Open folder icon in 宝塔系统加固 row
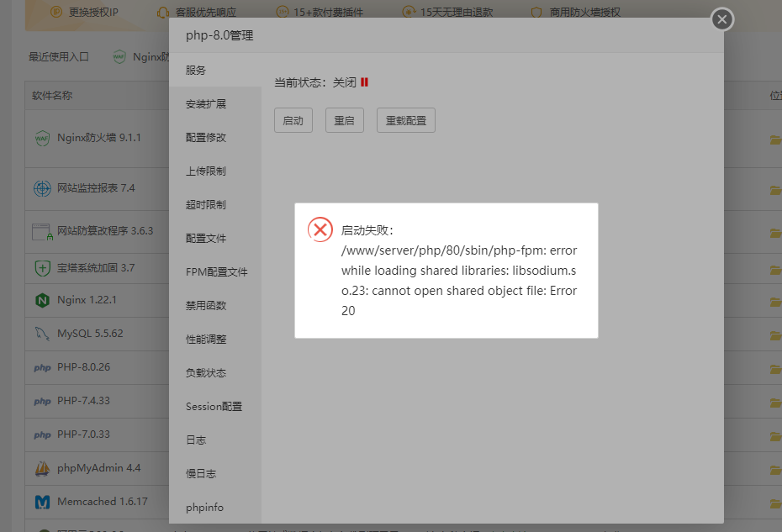The image size is (782, 532). (775, 270)
